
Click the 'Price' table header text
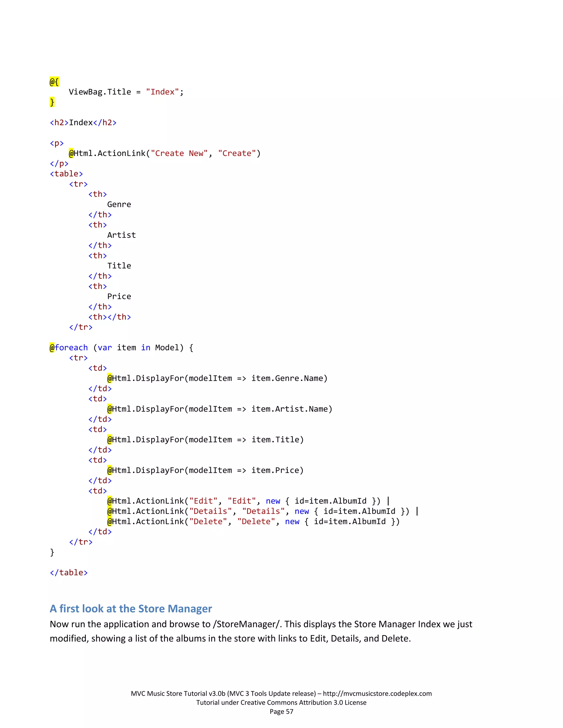119,296
